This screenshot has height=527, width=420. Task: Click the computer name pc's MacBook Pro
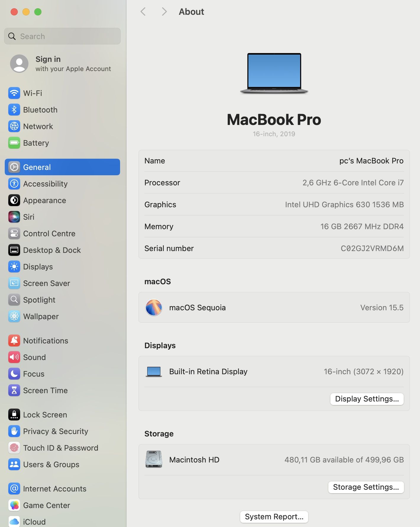pyautogui.click(x=371, y=161)
